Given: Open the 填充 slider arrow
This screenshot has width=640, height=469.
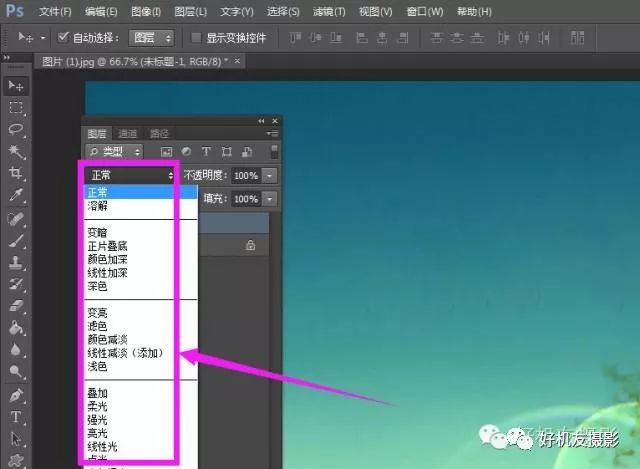Looking at the screenshot, I should coord(269,199).
